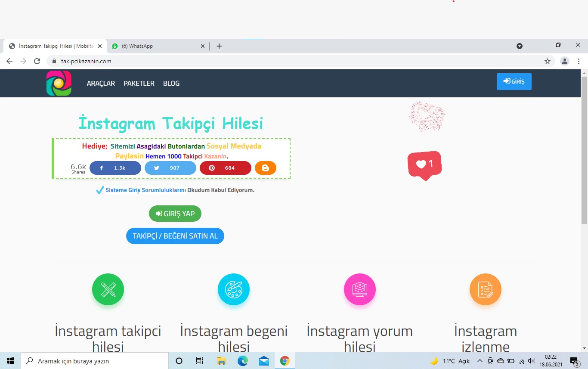This screenshot has width=588, height=369.
Task: Check battery status in the system tray
Action: pos(511,361)
